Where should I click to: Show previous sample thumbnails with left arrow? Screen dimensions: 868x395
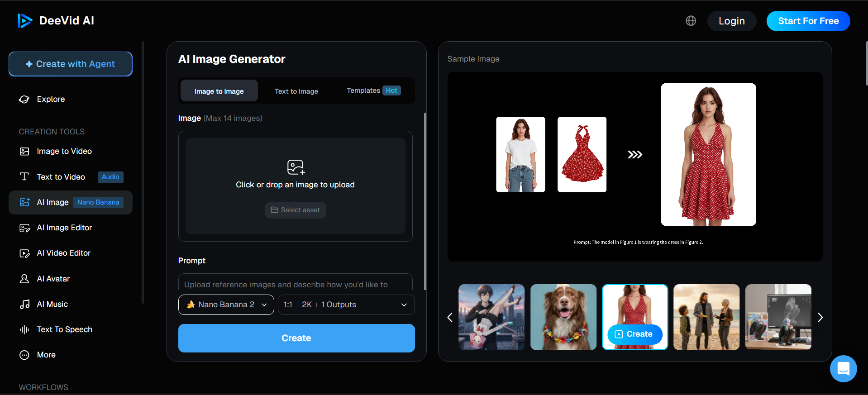tap(450, 317)
